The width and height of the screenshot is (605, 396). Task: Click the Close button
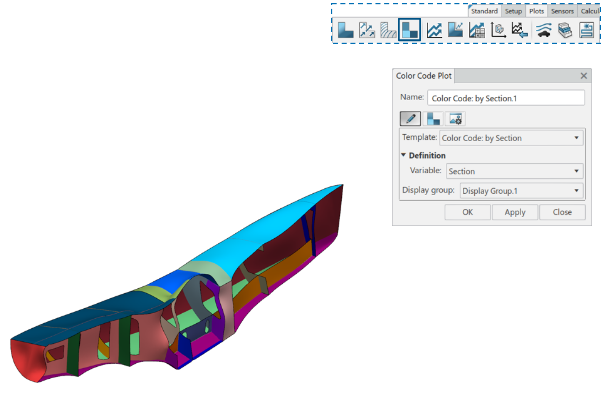(562, 212)
